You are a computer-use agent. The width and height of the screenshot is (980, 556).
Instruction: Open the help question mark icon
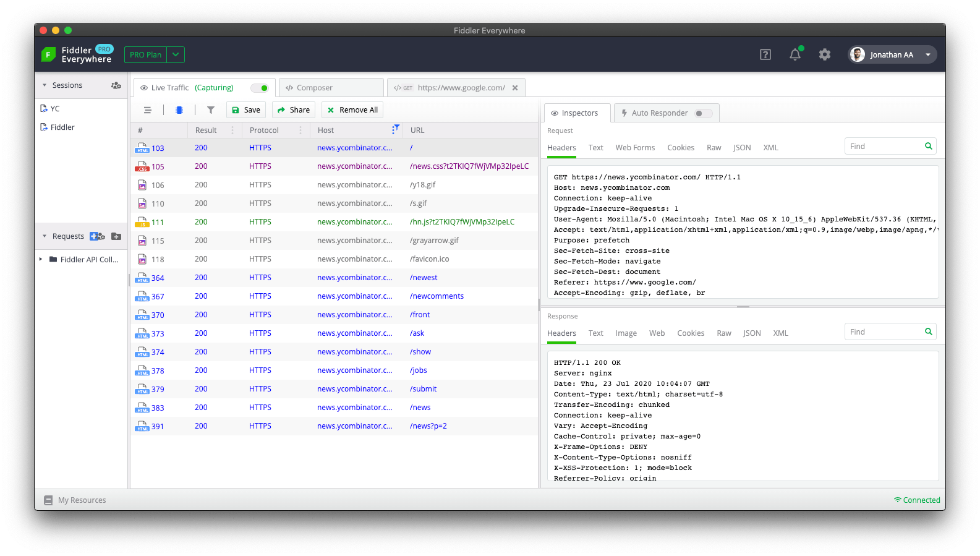tap(765, 54)
